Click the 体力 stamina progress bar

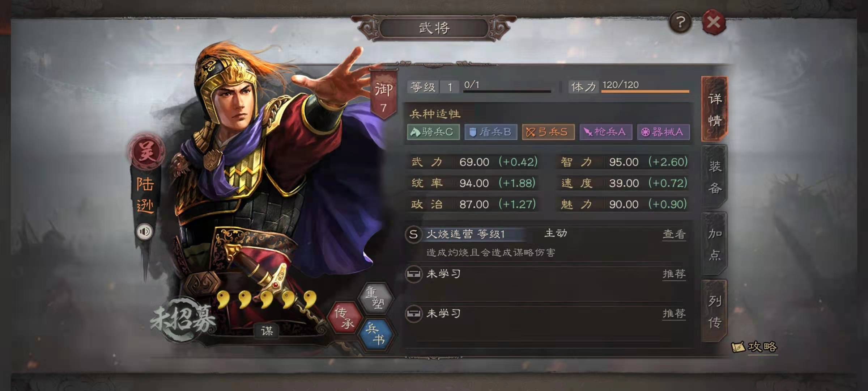tap(645, 91)
